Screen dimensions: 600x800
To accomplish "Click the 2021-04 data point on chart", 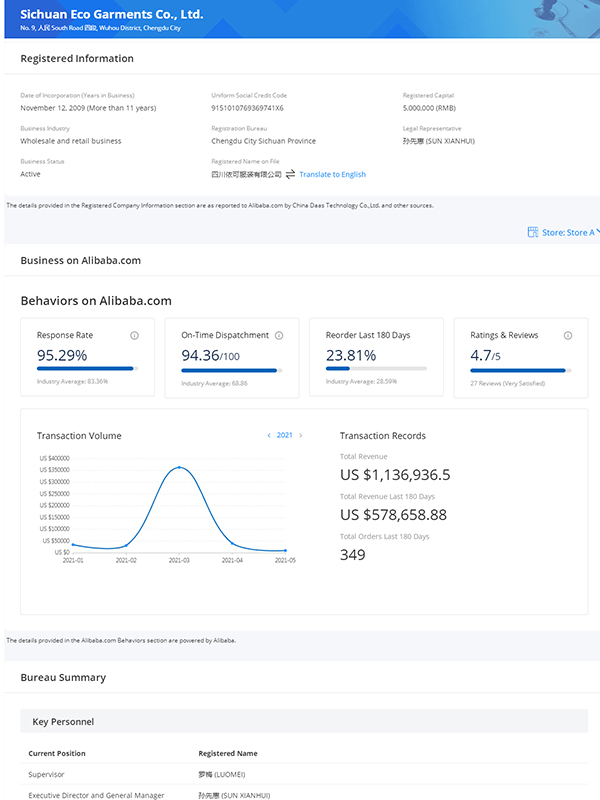I will pos(232,544).
